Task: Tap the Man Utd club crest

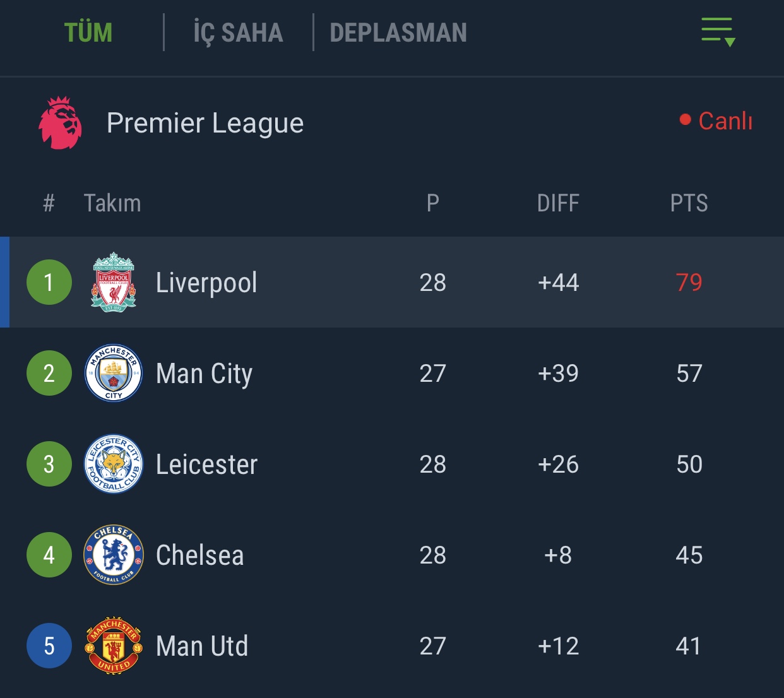Action: (x=114, y=646)
